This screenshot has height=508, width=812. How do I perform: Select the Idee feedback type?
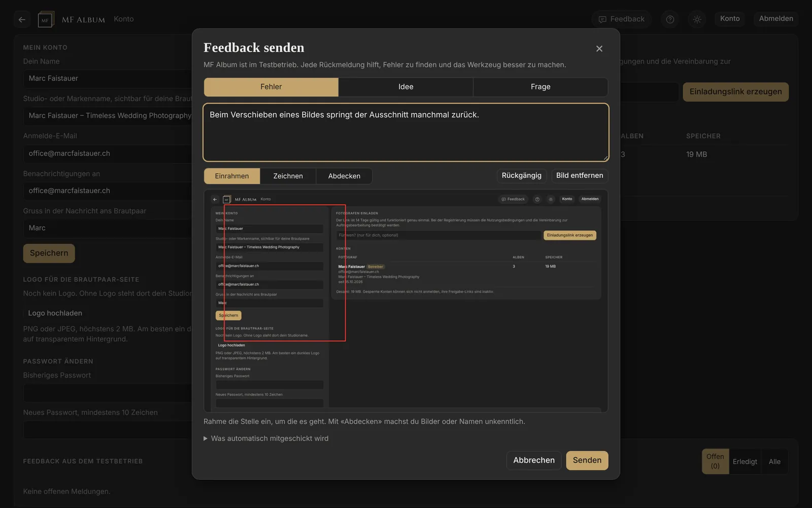pyautogui.click(x=406, y=87)
